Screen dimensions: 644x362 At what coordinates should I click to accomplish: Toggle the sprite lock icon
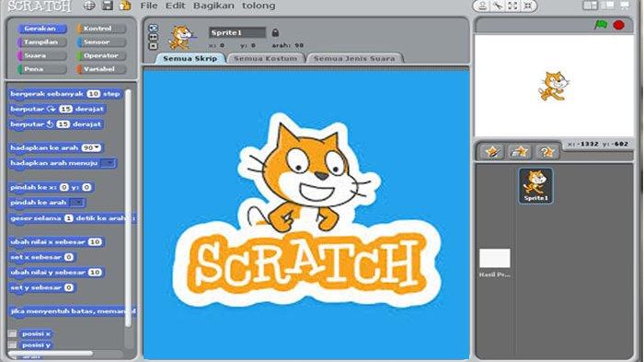tap(275, 32)
